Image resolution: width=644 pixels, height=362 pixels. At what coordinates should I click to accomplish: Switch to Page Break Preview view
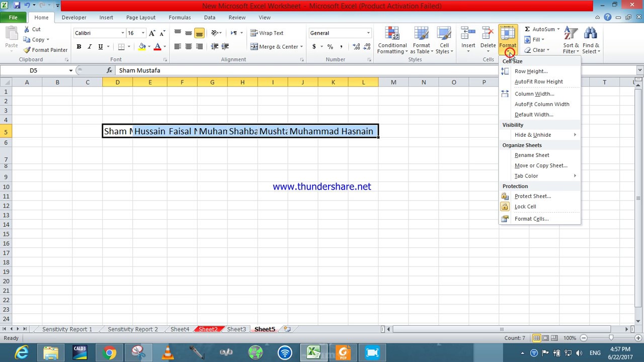pyautogui.click(x=555, y=338)
